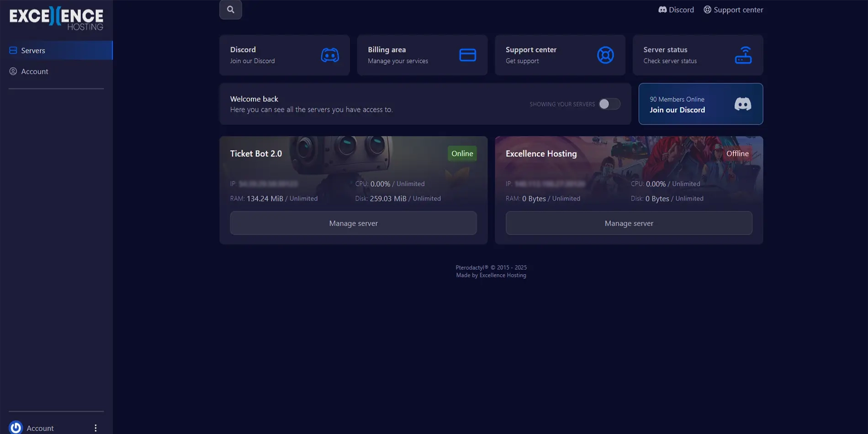Viewport: 868px width, 434px height.
Task: Select Servers in the sidebar
Action: click(x=33, y=50)
